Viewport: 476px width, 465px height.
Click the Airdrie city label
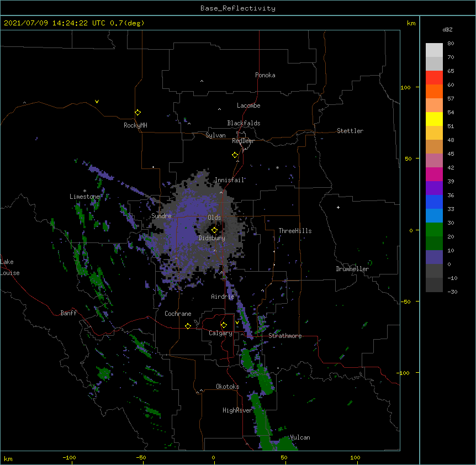223,297
